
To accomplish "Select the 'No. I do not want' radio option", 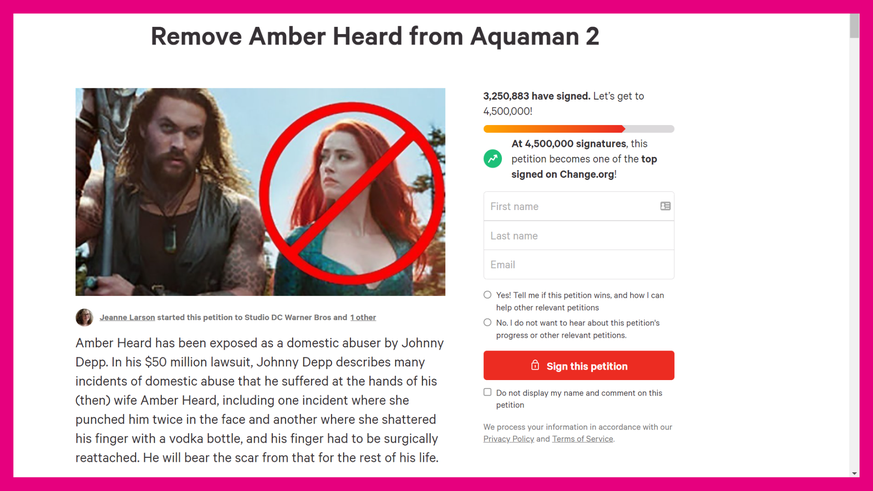I will 487,322.
